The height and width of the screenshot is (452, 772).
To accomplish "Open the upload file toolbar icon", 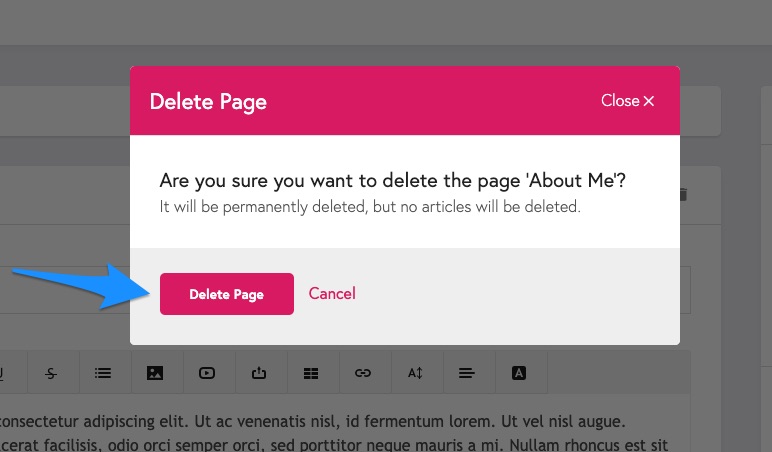I will 259,373.
